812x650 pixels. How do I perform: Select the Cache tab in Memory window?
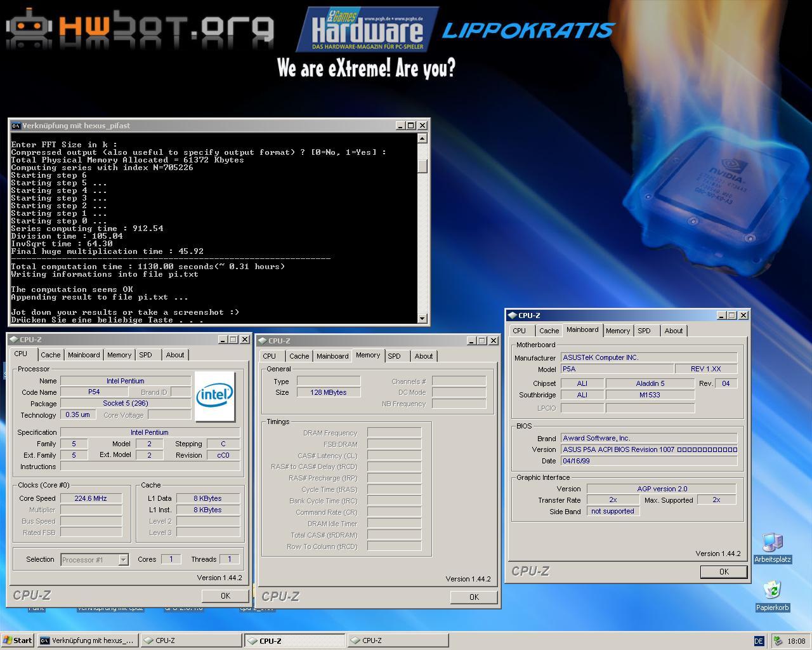[x=299, y=357]
